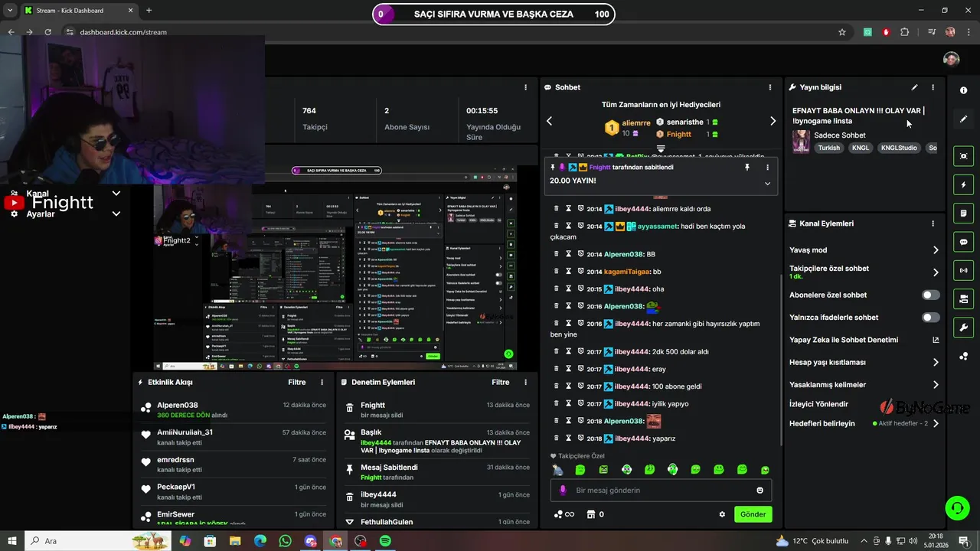This screenshot has width=980, height=551.
Task: Click the shop icon below message box
Action: (590, 514)
